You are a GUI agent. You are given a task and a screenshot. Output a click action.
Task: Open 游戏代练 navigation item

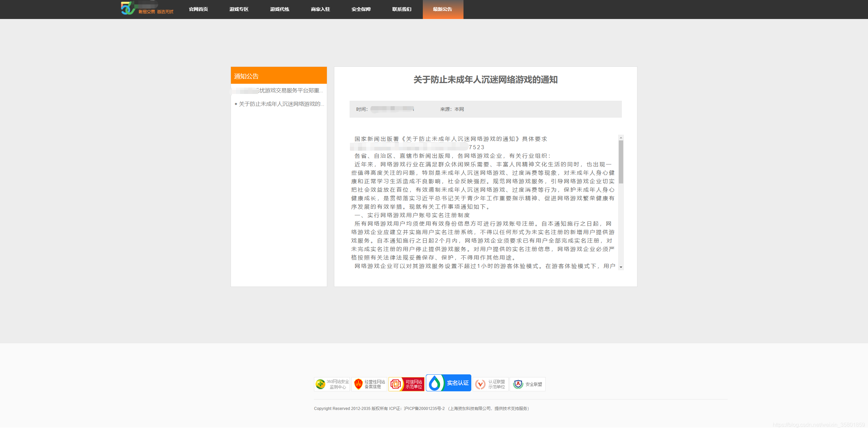pos(280,9)
